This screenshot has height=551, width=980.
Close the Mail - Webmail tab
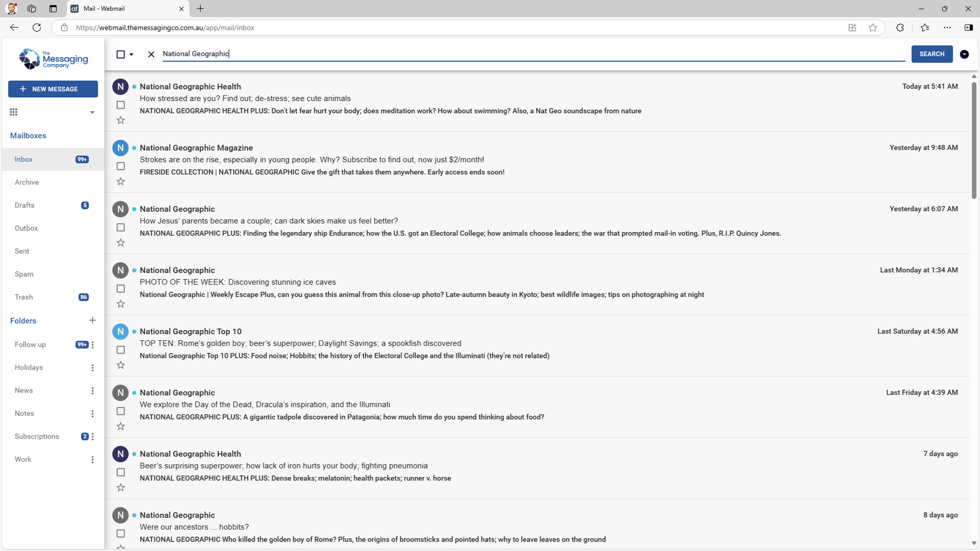(x=182, y=9)
